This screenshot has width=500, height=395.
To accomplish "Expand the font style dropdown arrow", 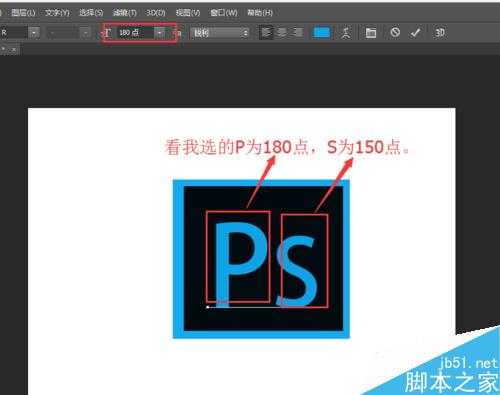I will click(x=86, y=33).
